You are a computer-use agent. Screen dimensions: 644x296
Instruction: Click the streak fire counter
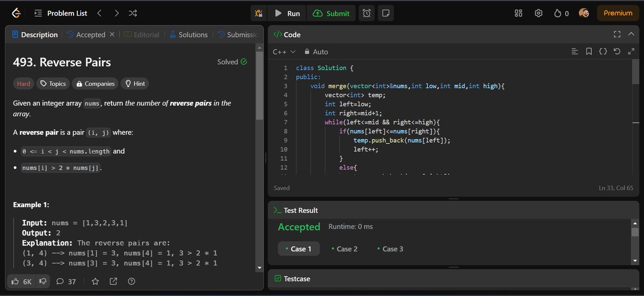tap(561, 13)
